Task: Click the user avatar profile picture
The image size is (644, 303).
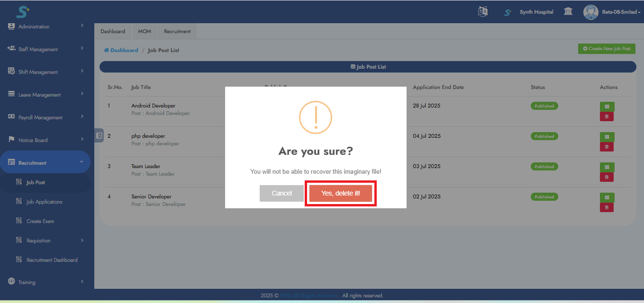Action: tap(590, 12)
